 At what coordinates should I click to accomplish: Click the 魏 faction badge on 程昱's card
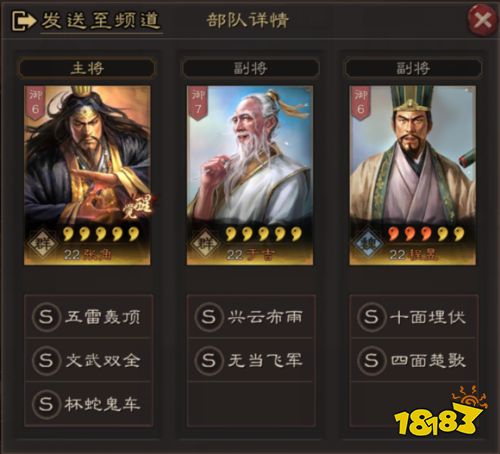click(369, 243)
